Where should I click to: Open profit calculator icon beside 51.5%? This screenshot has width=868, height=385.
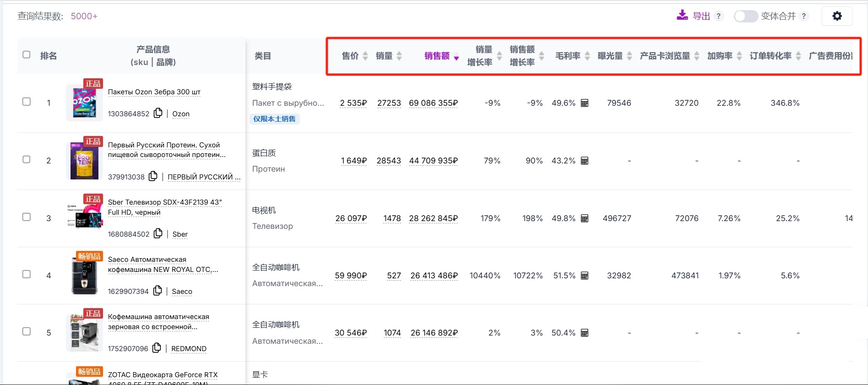click(585, 276)
